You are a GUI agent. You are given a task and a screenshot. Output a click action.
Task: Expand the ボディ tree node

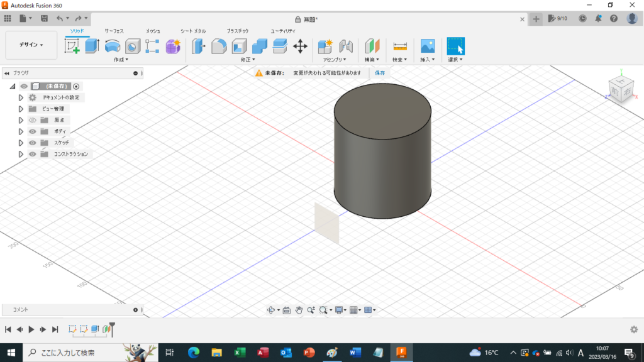pyautogui.click(x=21, y=132)
